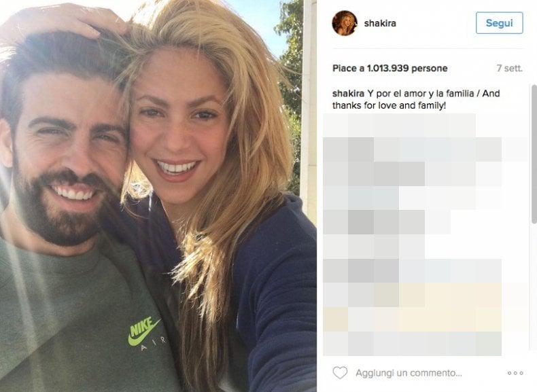Click the green Nike logo on the sweatshirt
The height and width of the screenshot is (392, 537).
144,331
